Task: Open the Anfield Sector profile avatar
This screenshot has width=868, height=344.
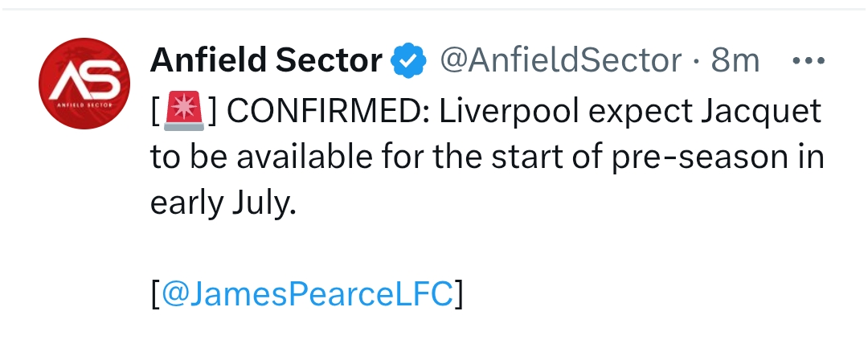Action: click(x=84, y=84)
